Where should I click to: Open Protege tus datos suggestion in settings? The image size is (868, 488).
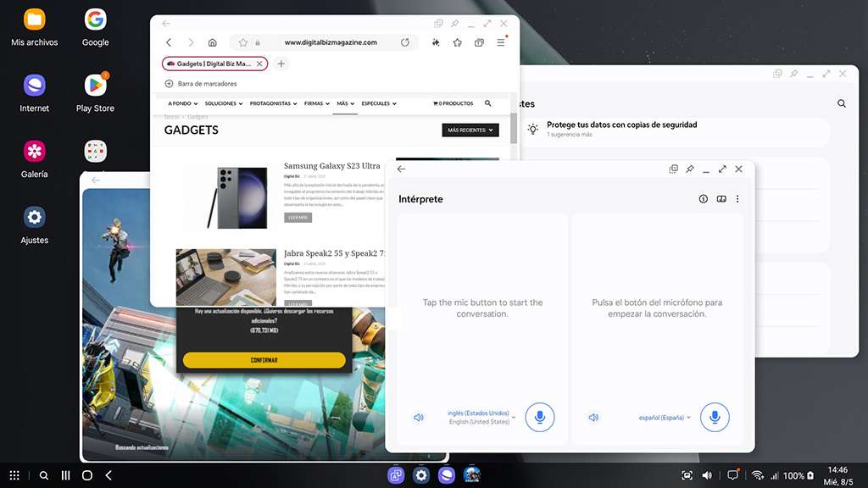[621, 129]
